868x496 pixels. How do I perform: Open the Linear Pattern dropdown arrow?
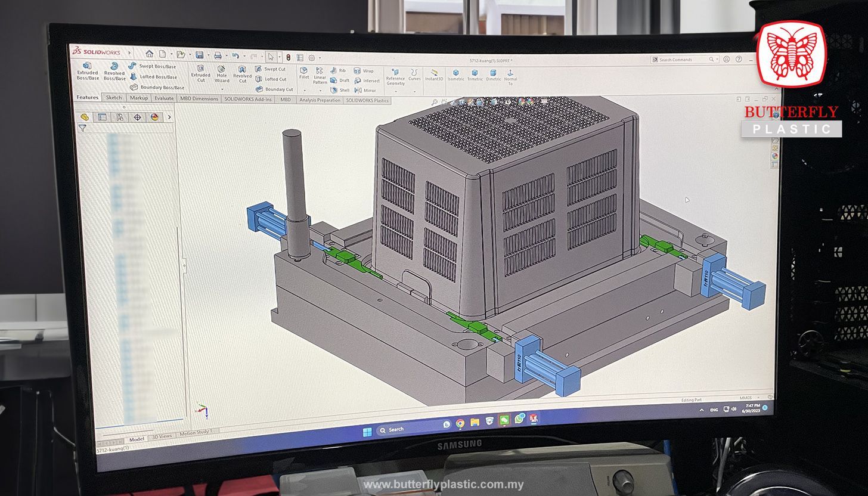(x=320, y=91)
